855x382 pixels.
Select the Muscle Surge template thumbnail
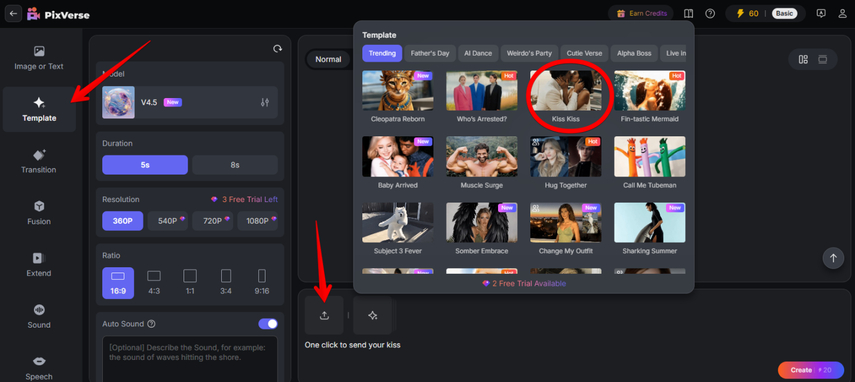point(482,162)
